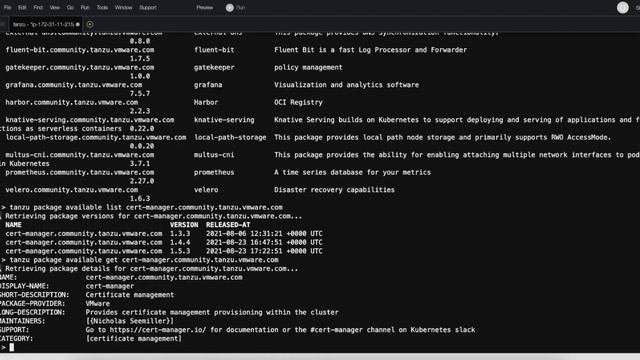Open the Find menu
This screenshot has width=640, height=360.
(38, 7)
